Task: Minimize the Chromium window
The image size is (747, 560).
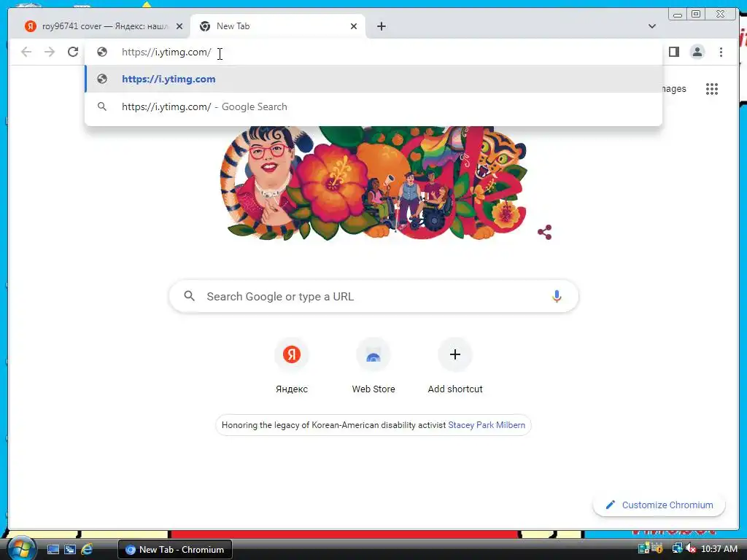Action: click(678, 14)
